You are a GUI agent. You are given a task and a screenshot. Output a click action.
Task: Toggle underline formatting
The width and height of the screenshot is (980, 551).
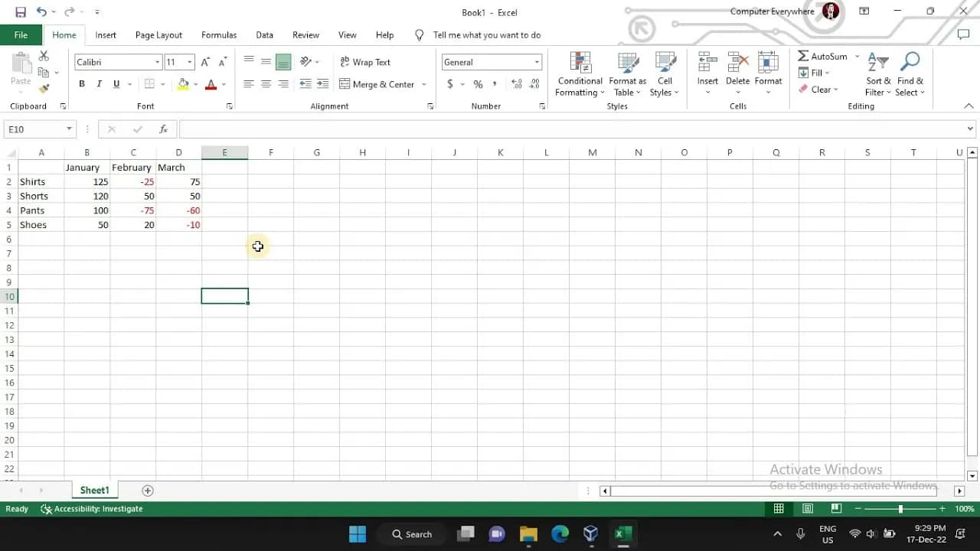[x=115, y=83]
